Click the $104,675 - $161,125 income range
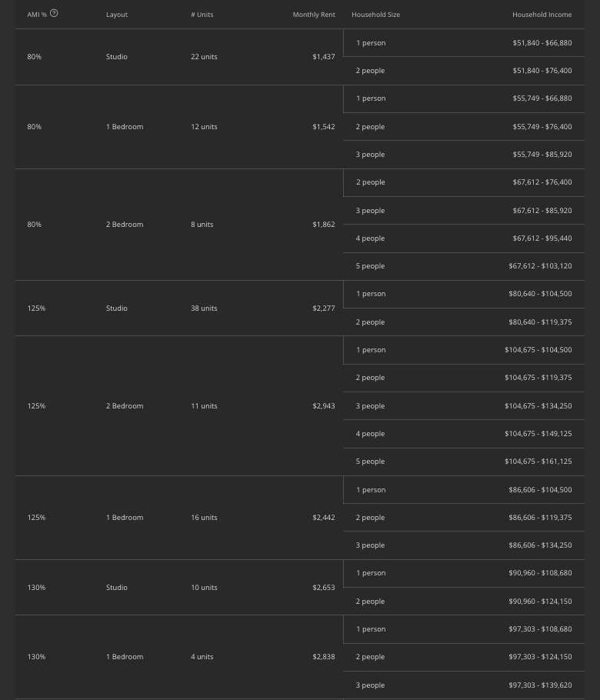 point(538,462)
